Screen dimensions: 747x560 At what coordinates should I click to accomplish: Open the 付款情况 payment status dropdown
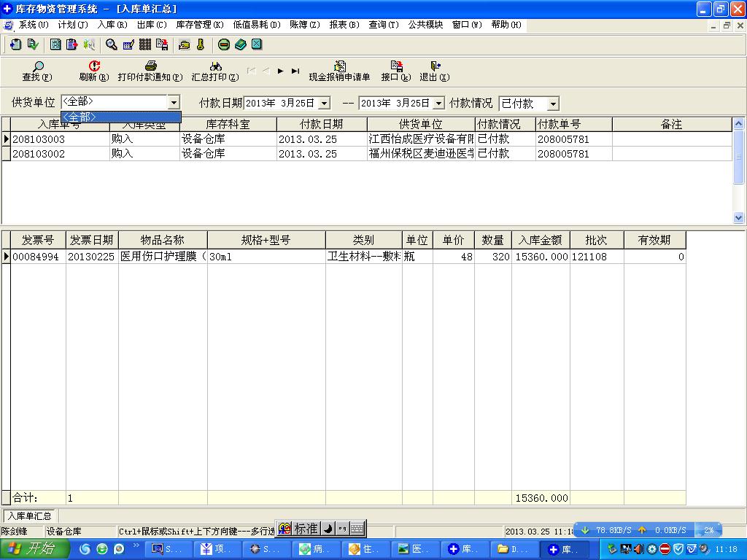552,104
